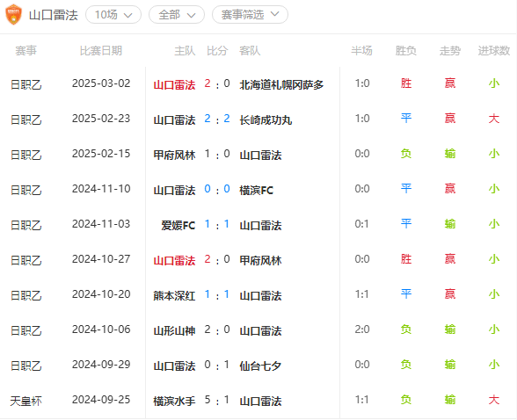Open the 长崎成功丸 opponent link
This screenshot has width=517, height=420.
pos(266,119)
